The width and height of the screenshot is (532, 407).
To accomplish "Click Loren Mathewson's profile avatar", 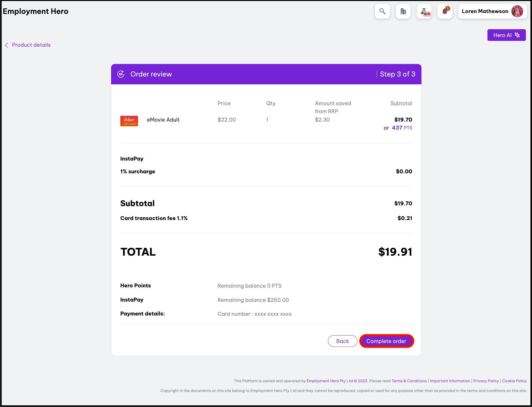I will [517, 11].
